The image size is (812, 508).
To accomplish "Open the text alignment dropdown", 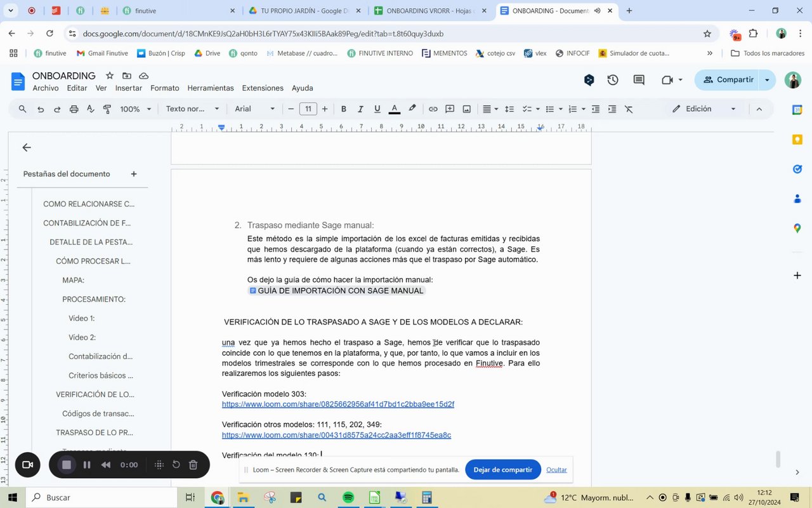I will [x=490, y=109].
